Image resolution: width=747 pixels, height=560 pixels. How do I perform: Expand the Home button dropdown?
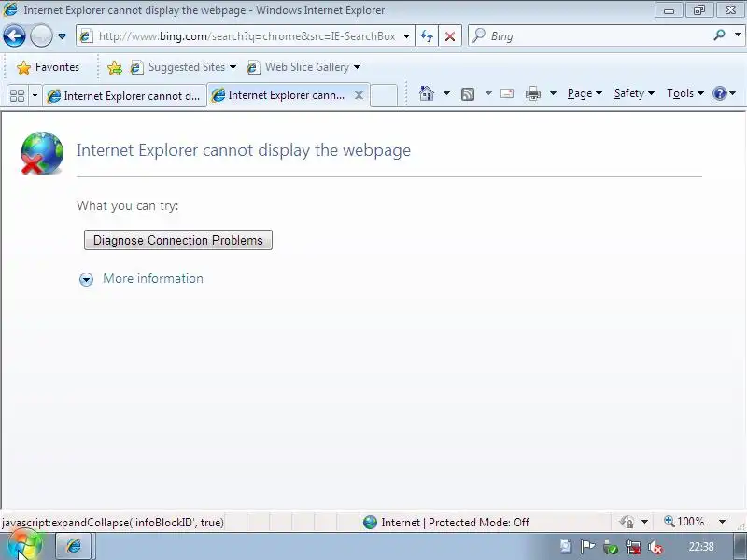pyautogui.click(x=446, y=93)
